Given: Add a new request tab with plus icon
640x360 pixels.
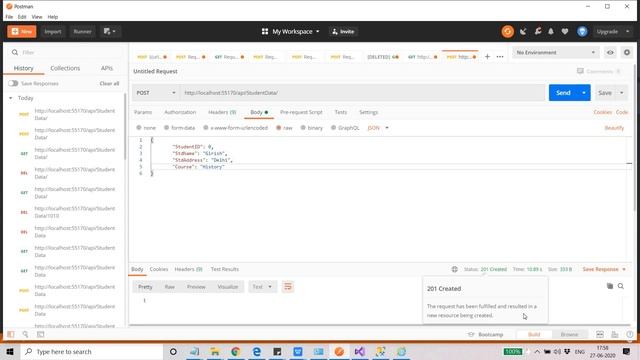Looking at the screenshot, I should [487, 56].
